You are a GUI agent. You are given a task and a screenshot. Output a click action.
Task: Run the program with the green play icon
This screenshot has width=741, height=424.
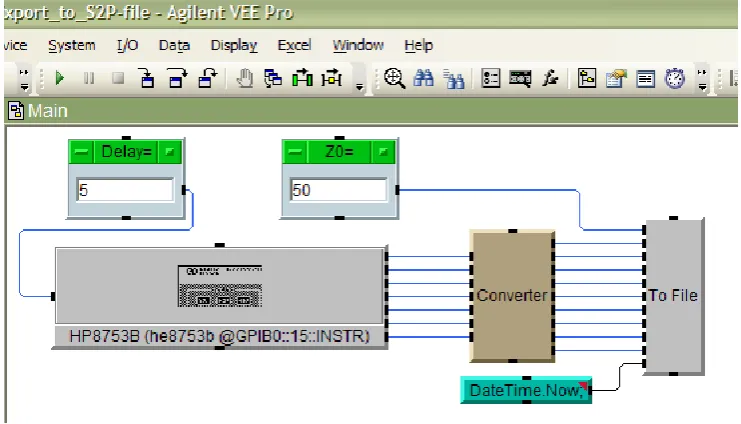[60, 78]
